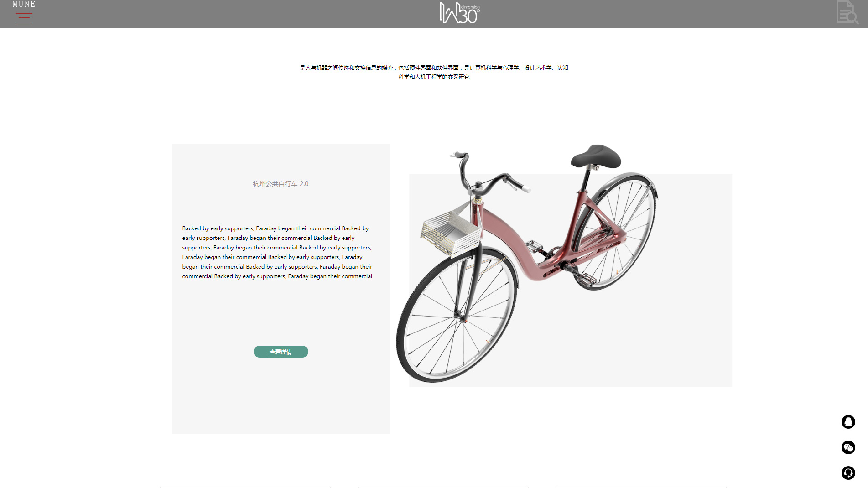Click the dimension 30 logo

(460, 13)
